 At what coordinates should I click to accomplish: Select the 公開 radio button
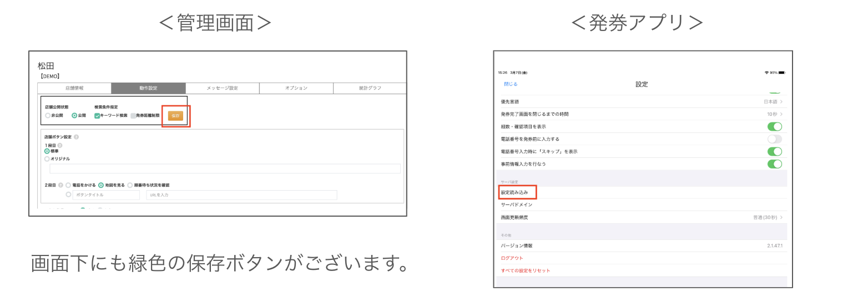74,116
